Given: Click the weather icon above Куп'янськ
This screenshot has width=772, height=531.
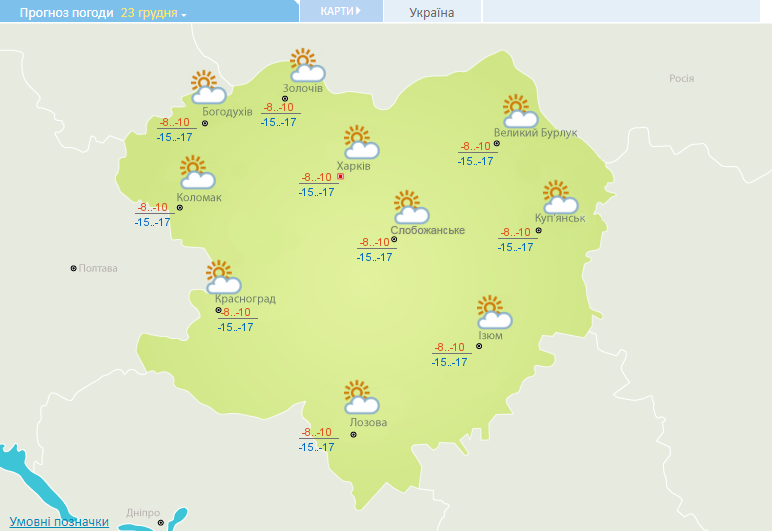Looking at the screenshot, I should 559,196.
